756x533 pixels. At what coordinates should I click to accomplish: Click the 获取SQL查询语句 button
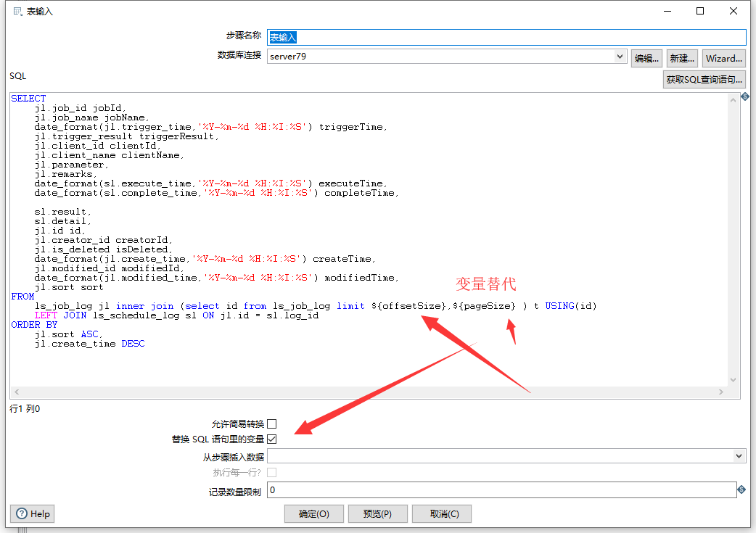pos(703,80)
